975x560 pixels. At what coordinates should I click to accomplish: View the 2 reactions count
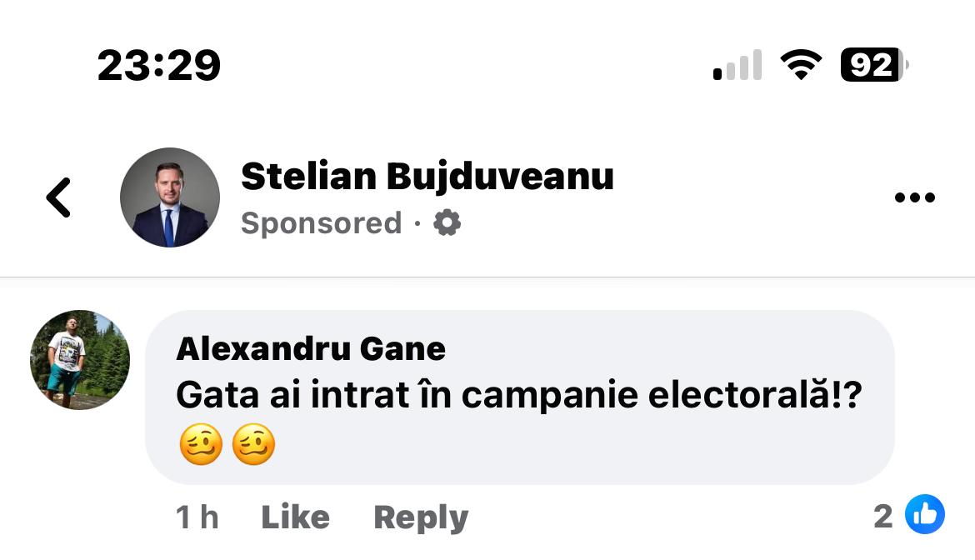point(883,517)
